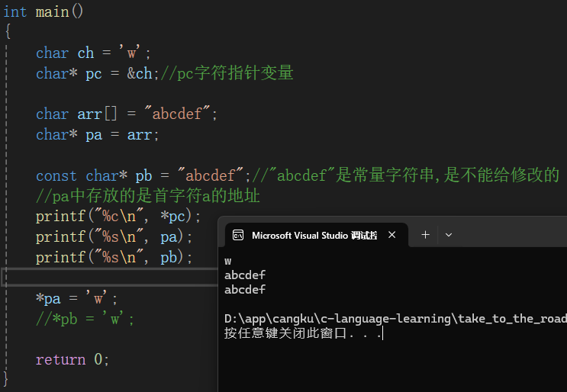This screenshot has width=567, height=392.
Task: Open a new terminal tab with plus button
Action: tap(425, 235)
